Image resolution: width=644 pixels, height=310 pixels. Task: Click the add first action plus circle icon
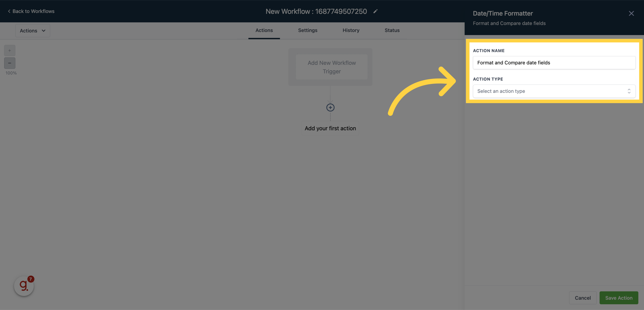click(x=330, y=107)
